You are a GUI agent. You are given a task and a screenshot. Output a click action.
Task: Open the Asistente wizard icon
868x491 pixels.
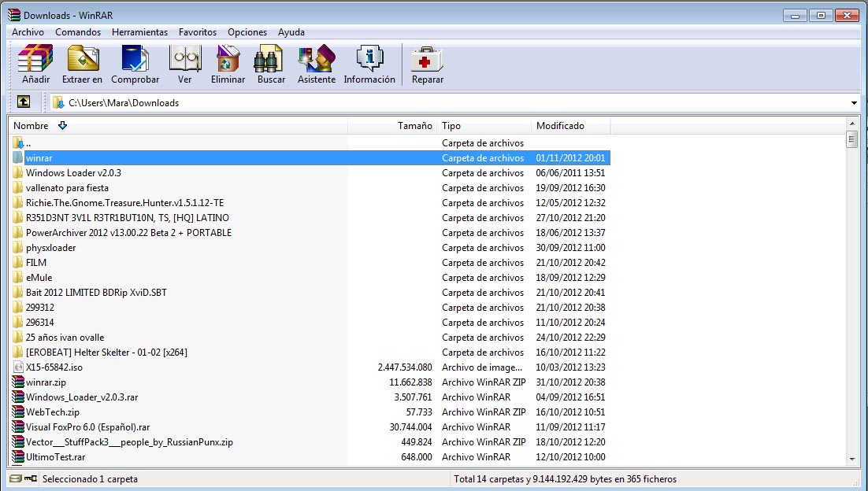[x=317, y=58]
